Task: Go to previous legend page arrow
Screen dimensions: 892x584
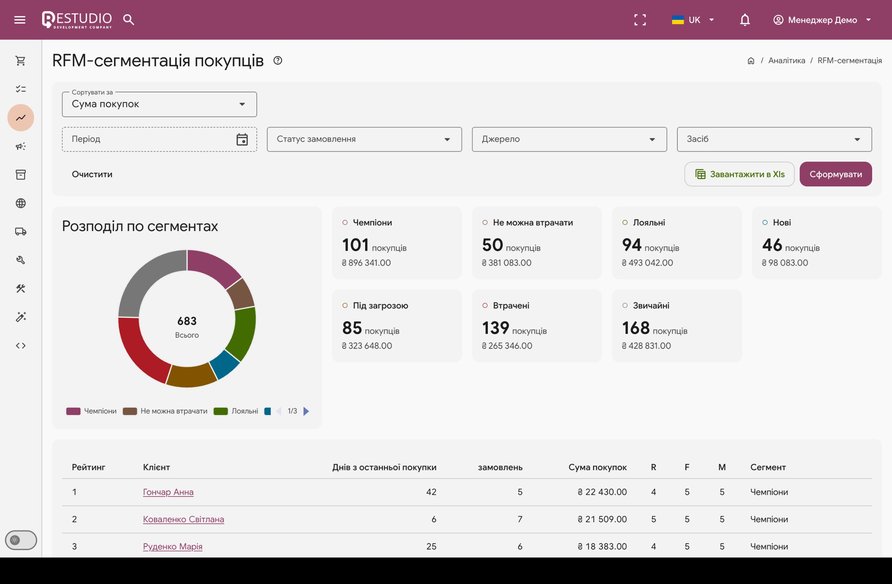Action: click(x=279, y=411)
